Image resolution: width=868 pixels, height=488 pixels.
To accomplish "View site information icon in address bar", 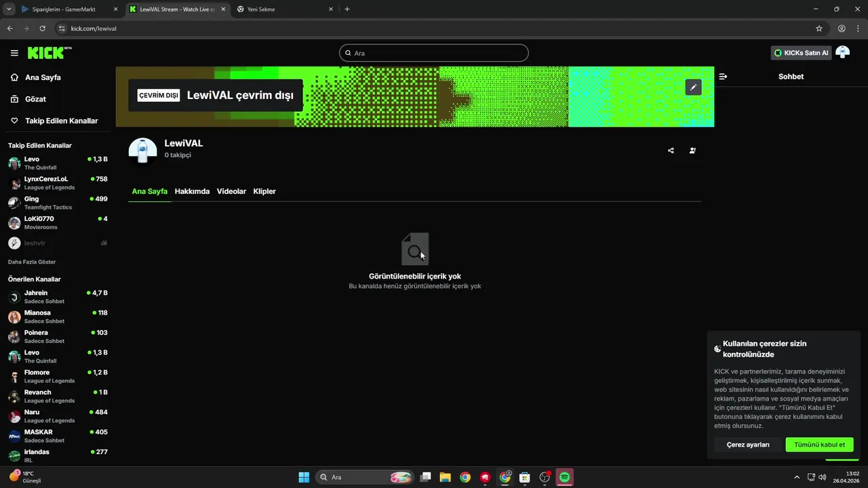I will (62, 28).
